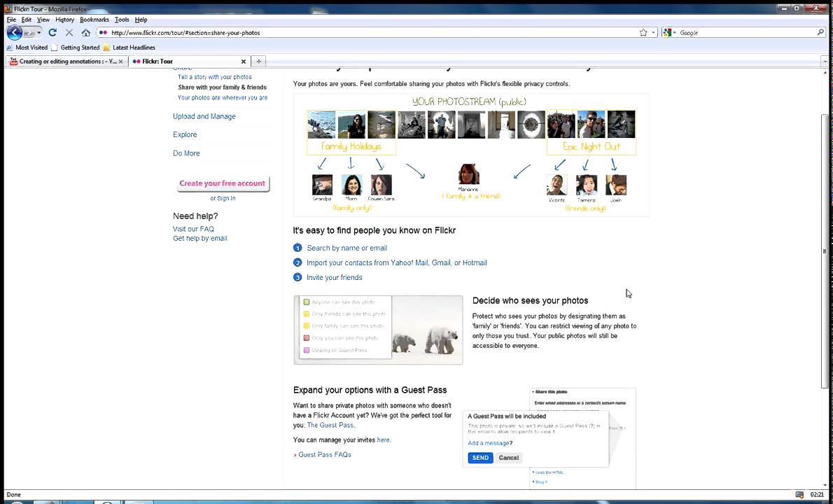Click Search by name or email link
The height and width of the screenshot is (504, 833).
(347, 248)
